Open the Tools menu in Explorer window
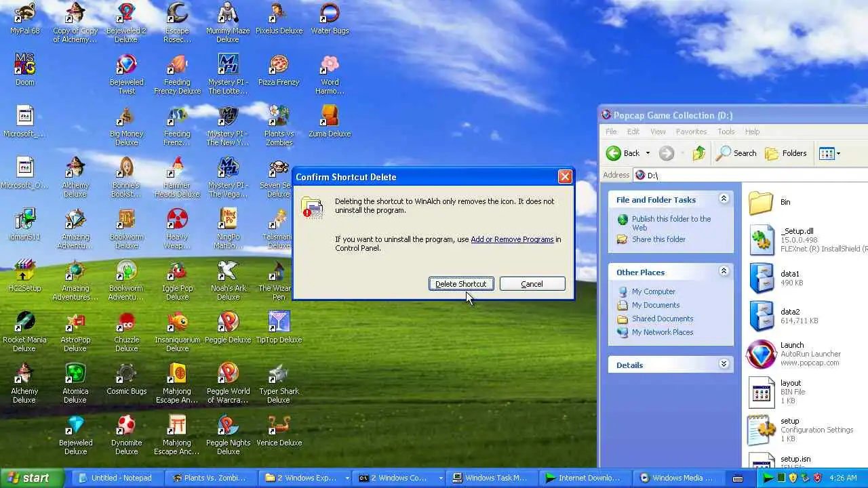The image size is (868, 488). [726, 131]
